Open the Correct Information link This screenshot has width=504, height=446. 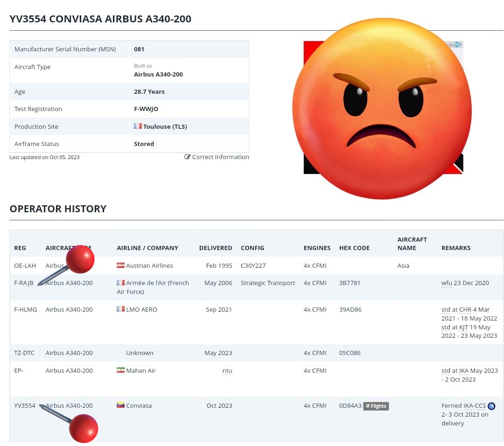(220, 157)
